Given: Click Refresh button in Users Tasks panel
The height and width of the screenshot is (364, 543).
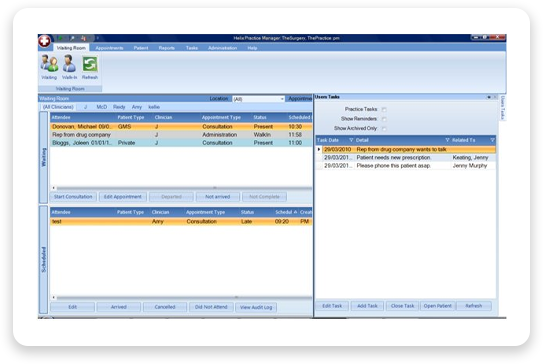Looking at the screenshot, I should coord(473,306).
